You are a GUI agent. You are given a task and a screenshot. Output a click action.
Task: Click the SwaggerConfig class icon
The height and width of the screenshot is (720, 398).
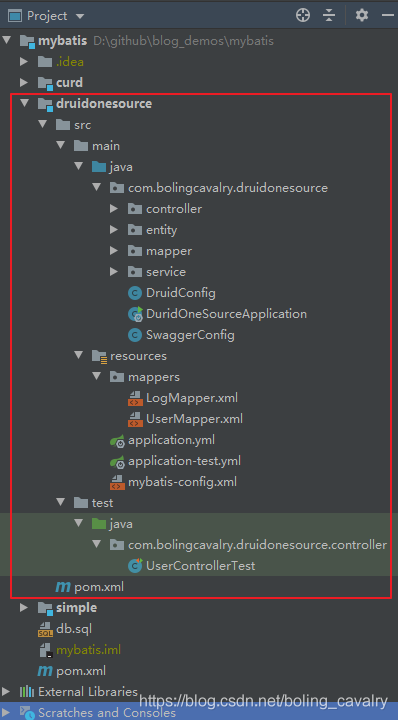tap(135, 335)
